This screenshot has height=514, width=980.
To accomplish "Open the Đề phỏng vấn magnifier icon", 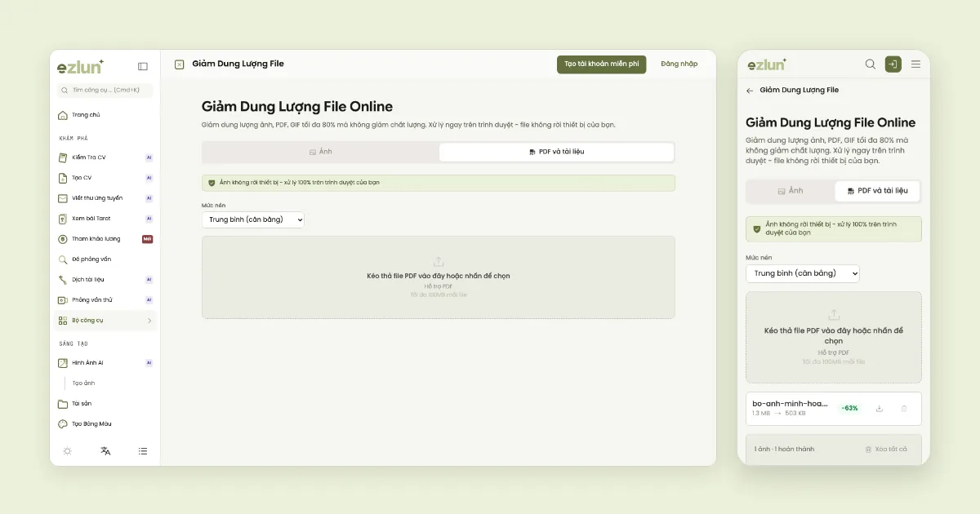I will pyautogui.click(x=63, y=259).
